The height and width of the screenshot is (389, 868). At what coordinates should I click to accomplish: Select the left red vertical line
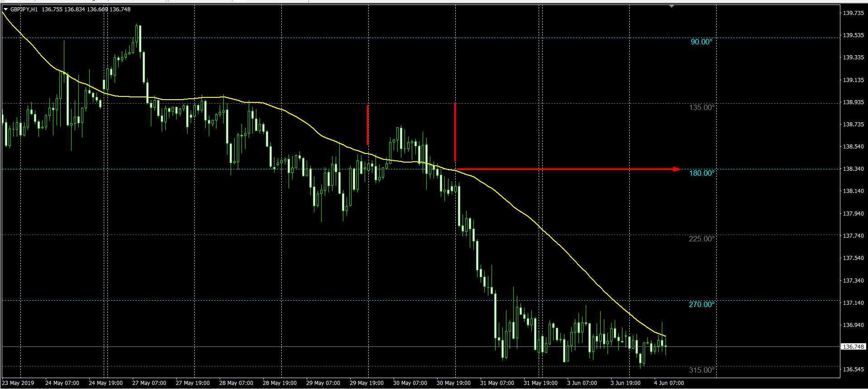367,125
